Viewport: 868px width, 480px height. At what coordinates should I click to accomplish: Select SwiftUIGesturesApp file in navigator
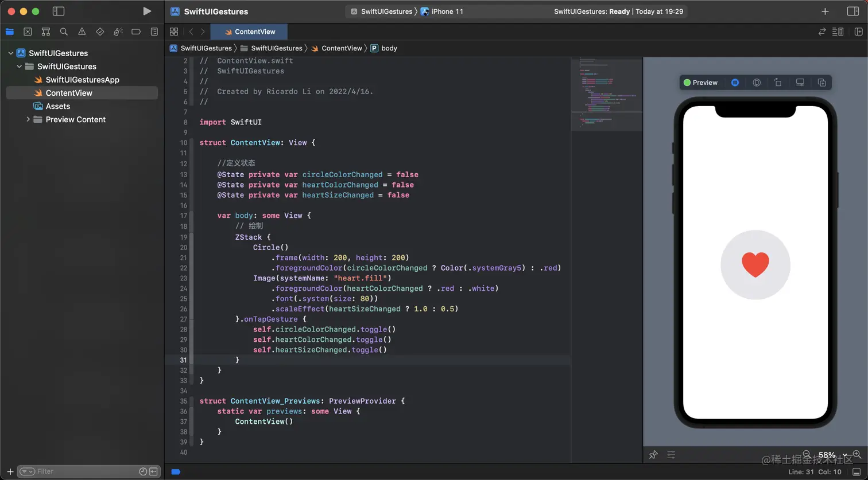coord(82,80)
